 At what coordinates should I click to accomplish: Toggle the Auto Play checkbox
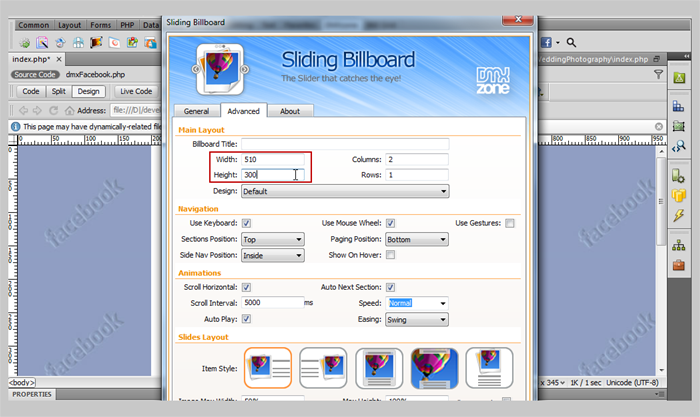tap(246, 319)
